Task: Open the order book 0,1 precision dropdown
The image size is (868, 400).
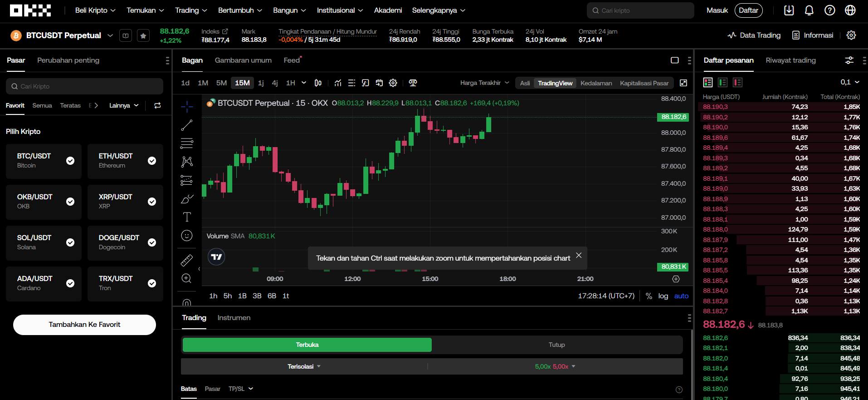Action: click(849, 82)
